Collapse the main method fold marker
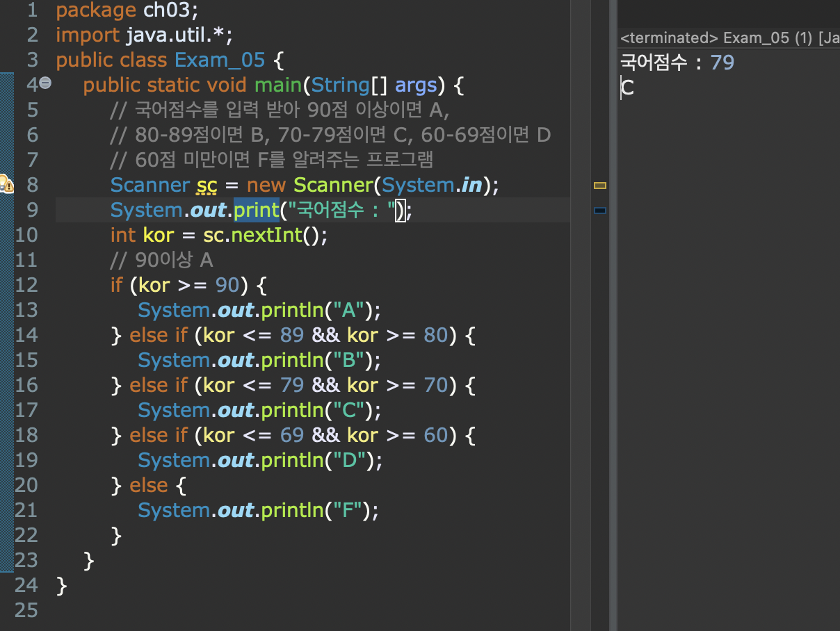Screen dimensions: 840x631 coord(45,84)
